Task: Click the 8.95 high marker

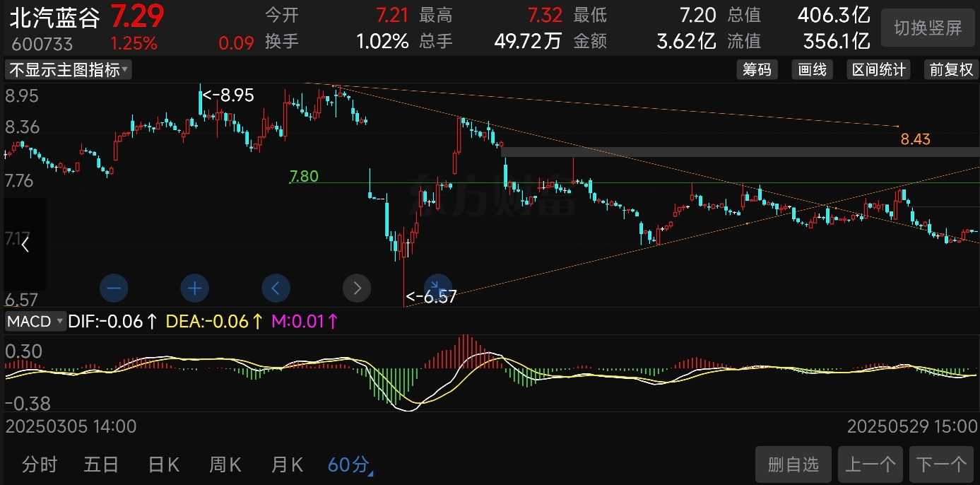Action: [x=228, y=95]
